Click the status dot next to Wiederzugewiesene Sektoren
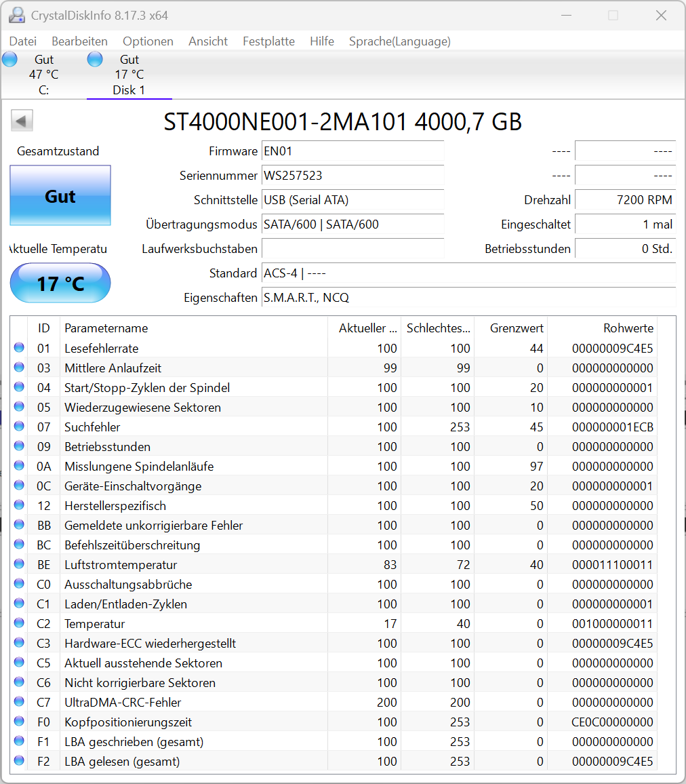The width and height of the screenshot is (686, 784). [x=19, y=407]
